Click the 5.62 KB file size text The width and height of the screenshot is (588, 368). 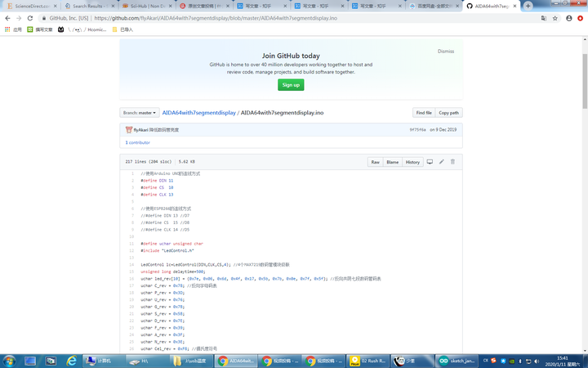click(187, 162)
